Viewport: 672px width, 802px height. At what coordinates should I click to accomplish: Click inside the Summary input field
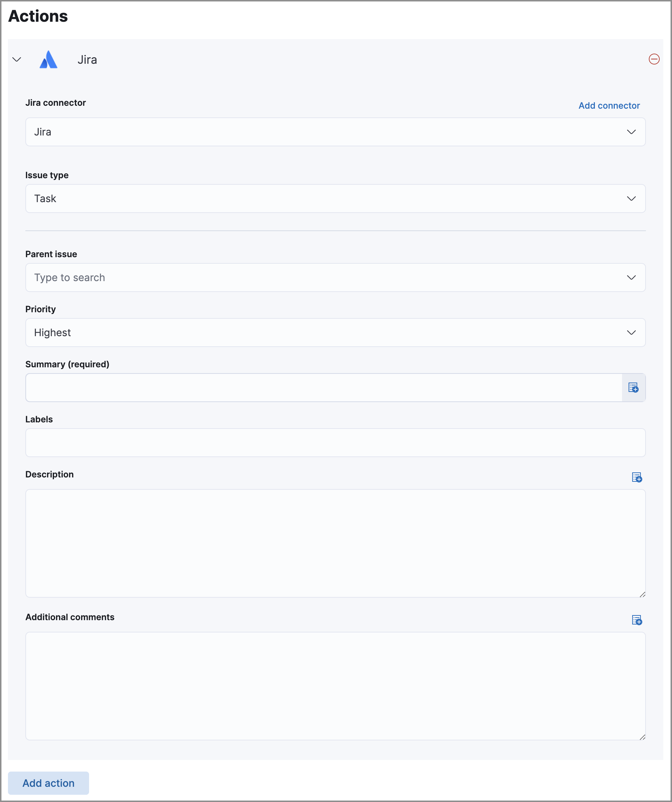[306, 387]
